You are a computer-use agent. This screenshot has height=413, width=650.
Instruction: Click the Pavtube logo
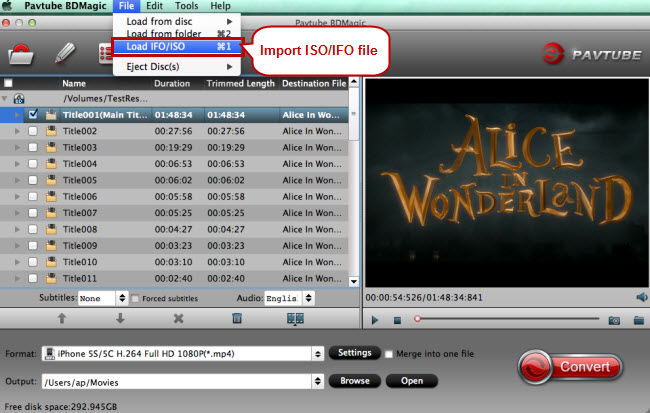coord(592,54)
